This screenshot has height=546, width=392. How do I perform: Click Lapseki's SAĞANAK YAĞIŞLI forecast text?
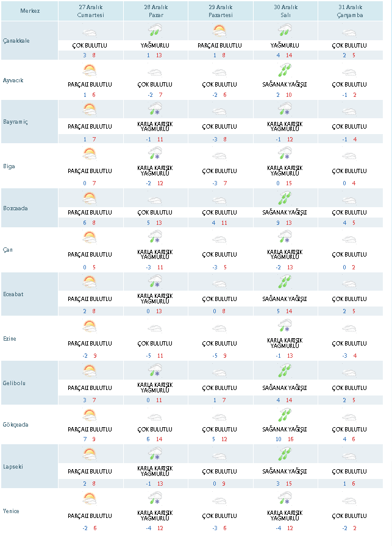[x=284, y=472]
